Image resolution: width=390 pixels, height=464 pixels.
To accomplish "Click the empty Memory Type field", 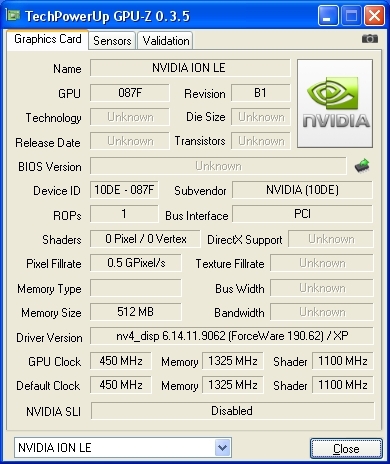I will 136,288.
